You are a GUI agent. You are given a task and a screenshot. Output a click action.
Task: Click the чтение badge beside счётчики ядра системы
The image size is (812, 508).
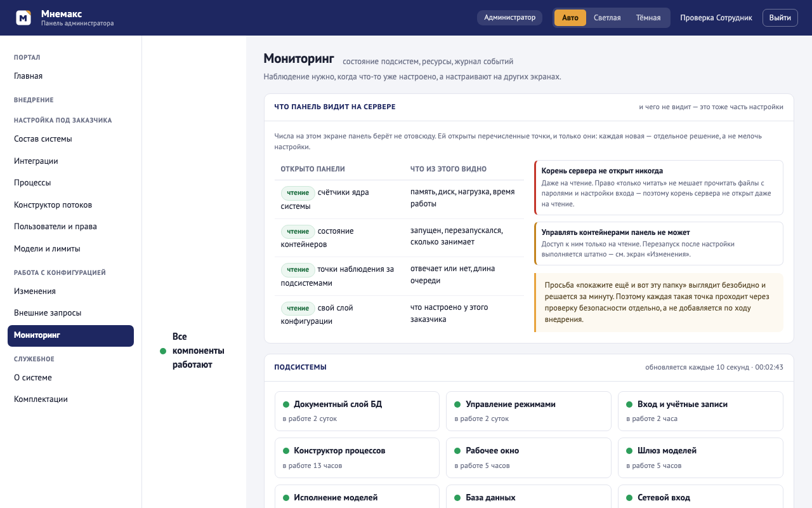[x=298, y=192]
